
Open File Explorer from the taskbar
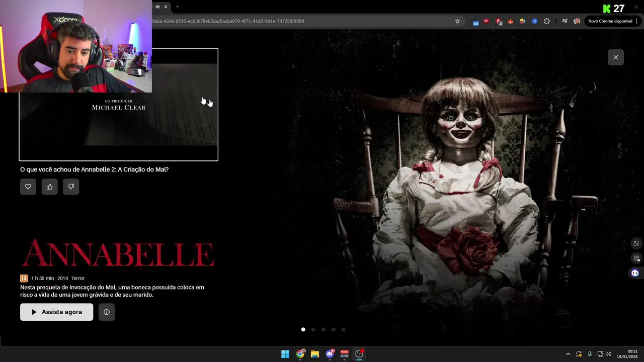point(315,354)
